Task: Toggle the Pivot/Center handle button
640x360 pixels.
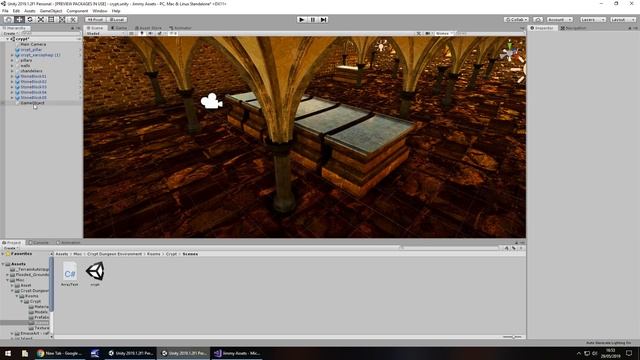Action: [95, 20]
